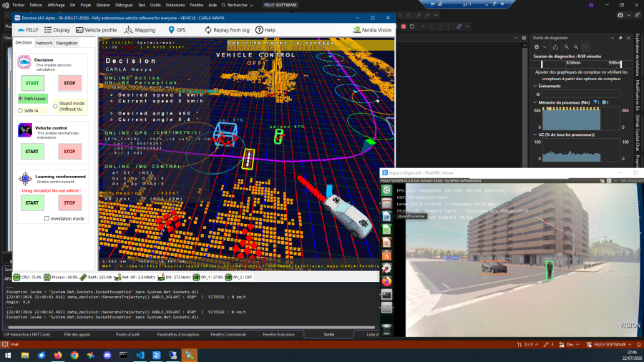
Task: Open the Fichier menu
Action: click(19, 5)
